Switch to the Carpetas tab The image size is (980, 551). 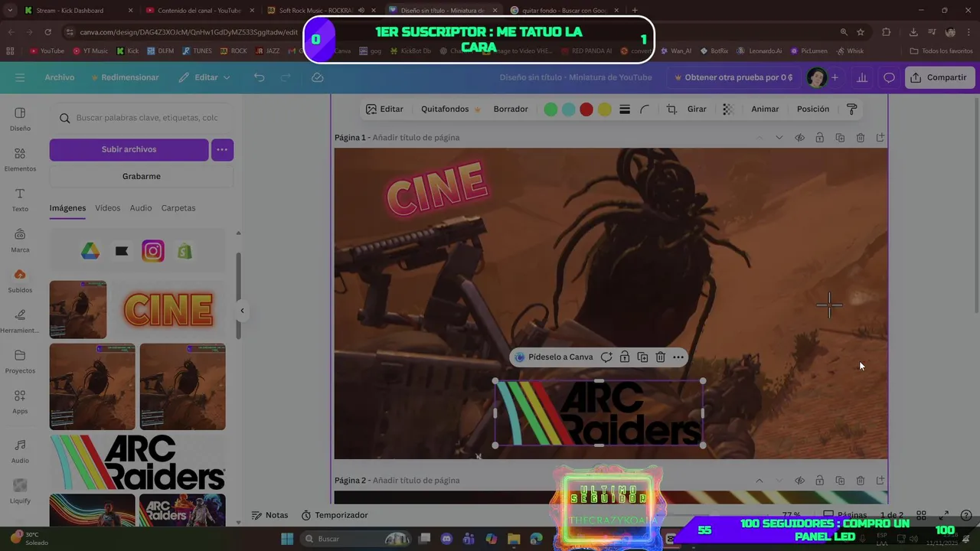point(178,208)
